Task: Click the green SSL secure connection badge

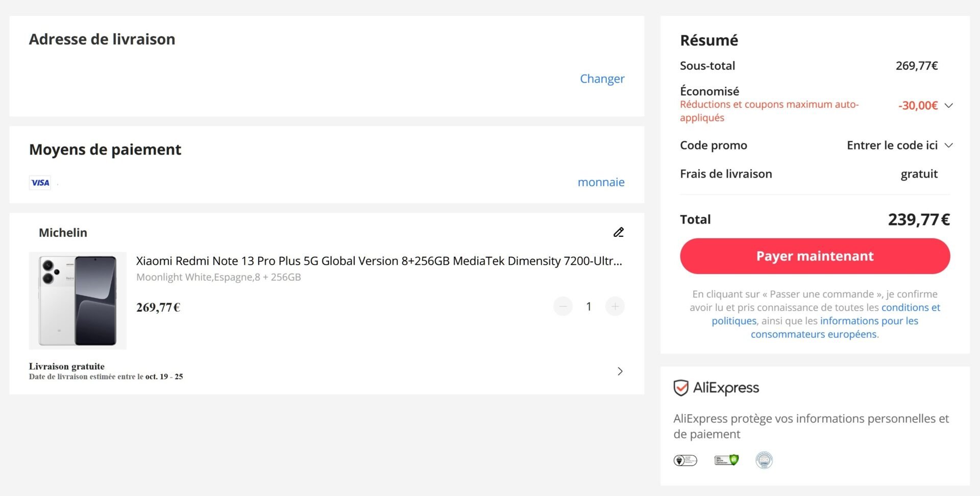Action: pyautogui.click(x=726, y=460)
